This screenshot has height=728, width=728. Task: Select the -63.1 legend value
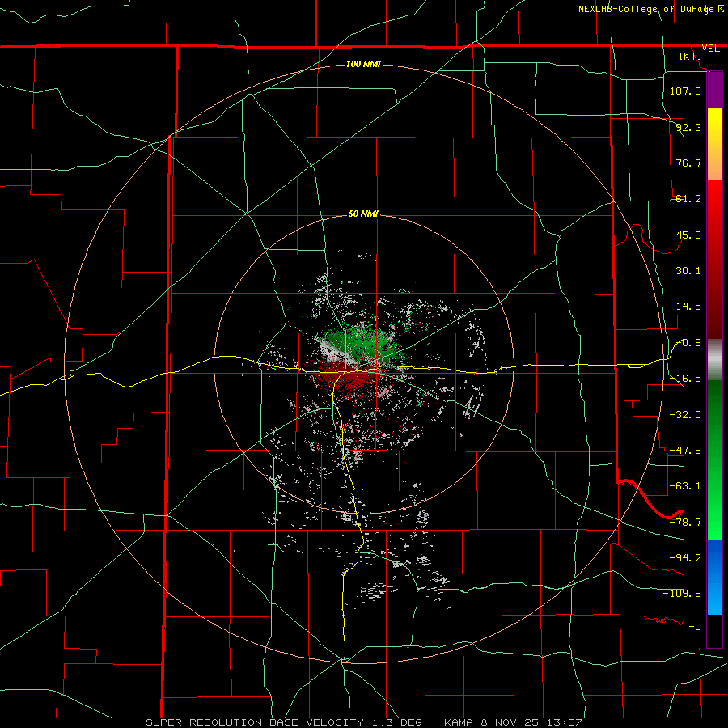(x=685, y=486)
